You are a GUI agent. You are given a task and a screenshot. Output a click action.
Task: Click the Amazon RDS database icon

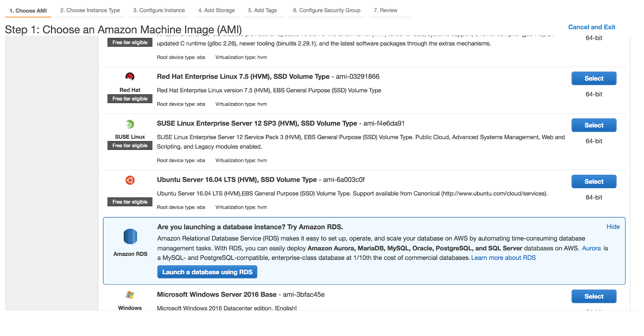click(130, 236)
